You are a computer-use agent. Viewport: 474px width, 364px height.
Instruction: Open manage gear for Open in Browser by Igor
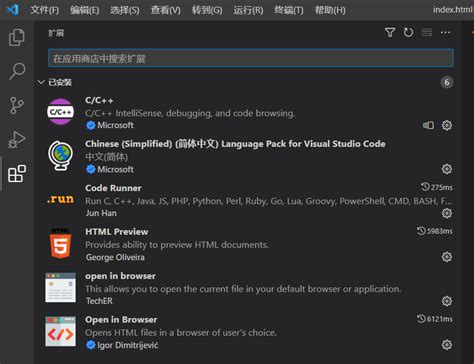pyautogui.click(x=447, y=345)
